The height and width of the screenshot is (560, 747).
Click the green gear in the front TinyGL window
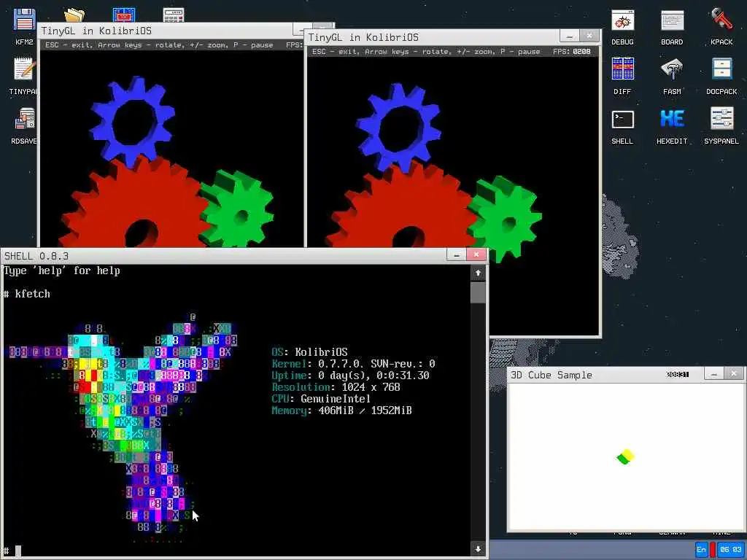(505, 219)
